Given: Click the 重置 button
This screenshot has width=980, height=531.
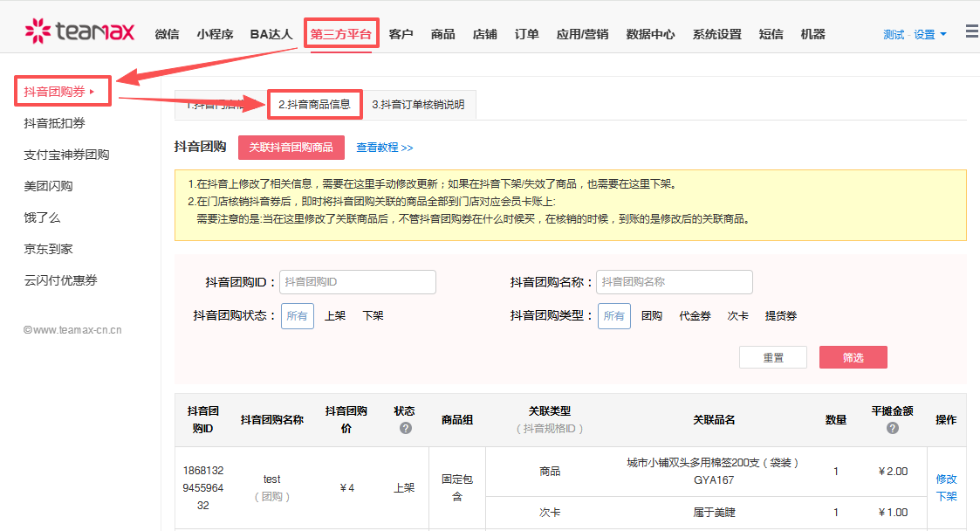Looking at the screenshot, I should 773,357.
